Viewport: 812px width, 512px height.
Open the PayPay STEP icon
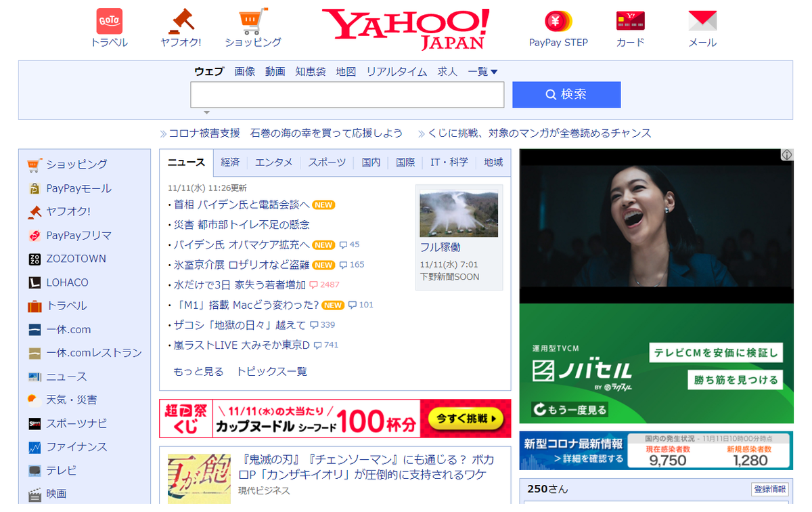click(558, 21)
